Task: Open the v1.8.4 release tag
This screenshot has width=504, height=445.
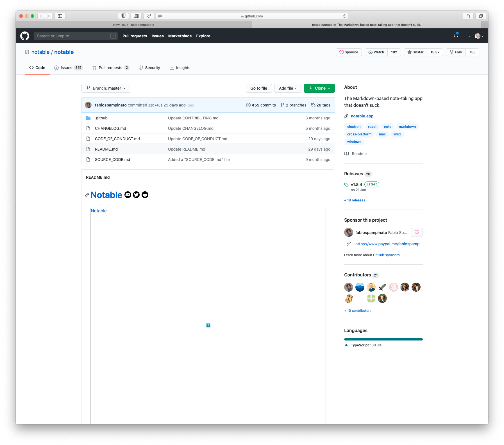Action: [356, 185]
